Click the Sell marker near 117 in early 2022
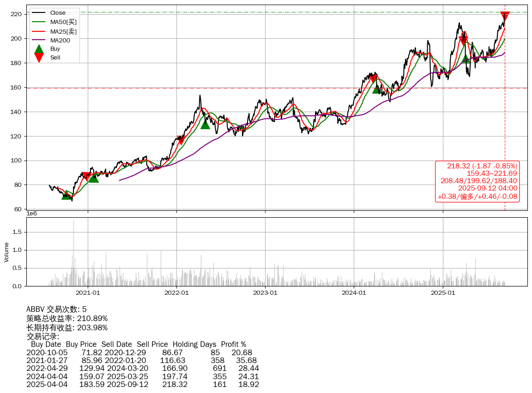The image size is (532, 393). (x=181, y=140)
